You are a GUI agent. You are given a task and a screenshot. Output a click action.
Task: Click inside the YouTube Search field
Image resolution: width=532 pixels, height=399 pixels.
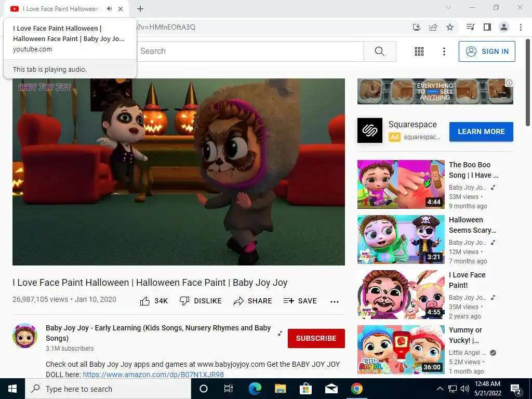click(x=250, y=51)
